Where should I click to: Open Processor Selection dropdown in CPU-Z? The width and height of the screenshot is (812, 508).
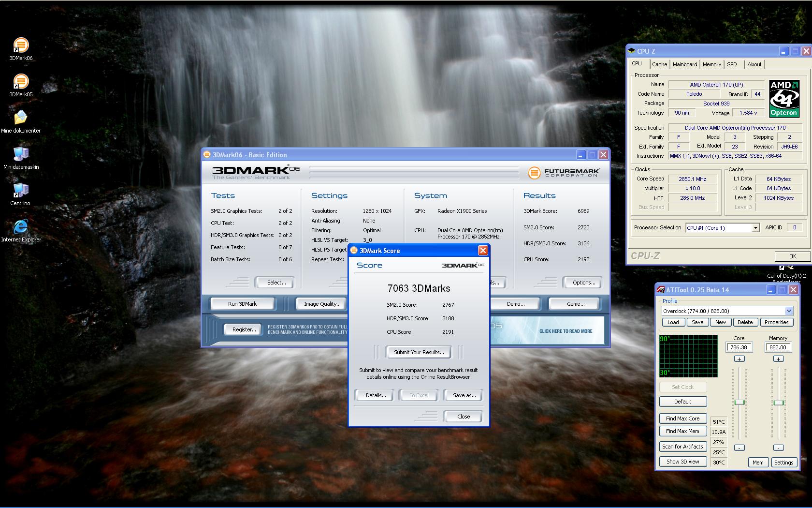(x=755, y=228)
